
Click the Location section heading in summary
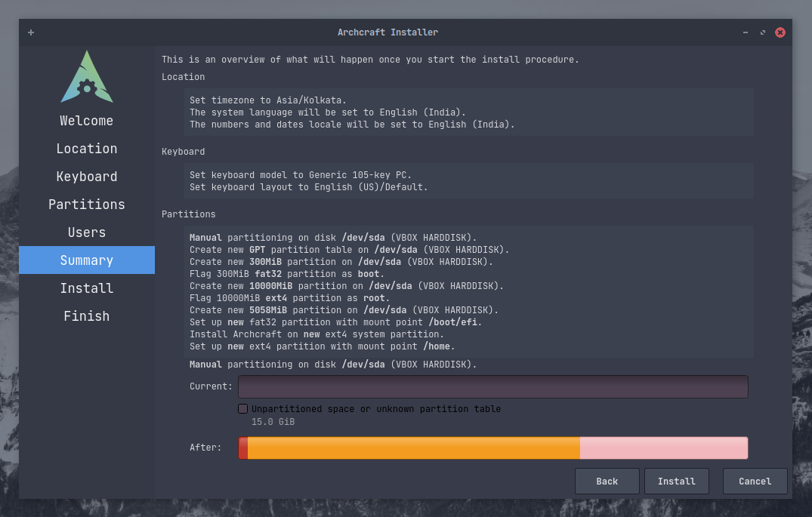coord(184,76)
